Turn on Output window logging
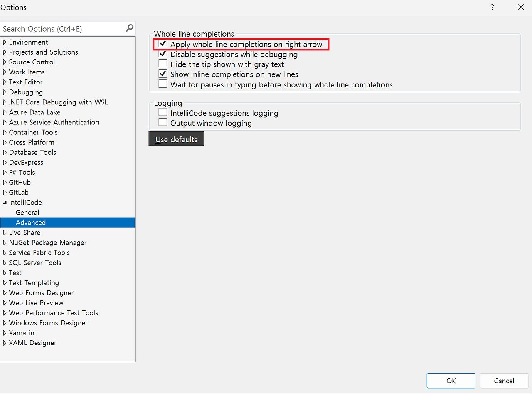The image size is (532, 394). click(163, 122)
